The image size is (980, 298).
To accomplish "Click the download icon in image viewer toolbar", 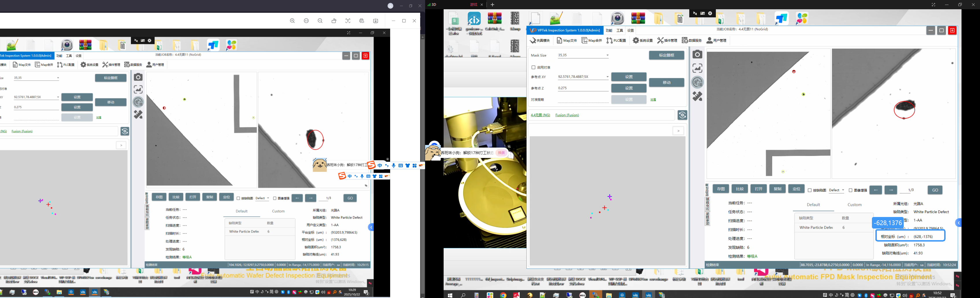I will click(375, 21).
